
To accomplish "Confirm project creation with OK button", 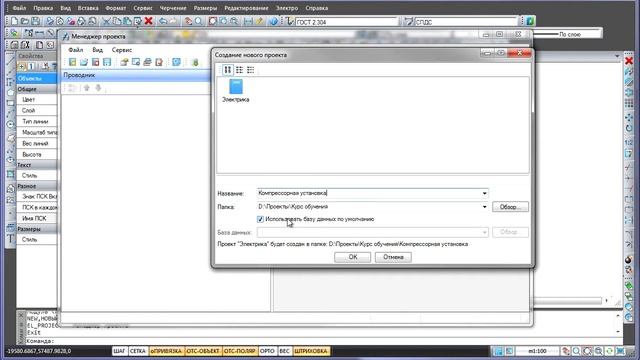I will tap(353, 257).
